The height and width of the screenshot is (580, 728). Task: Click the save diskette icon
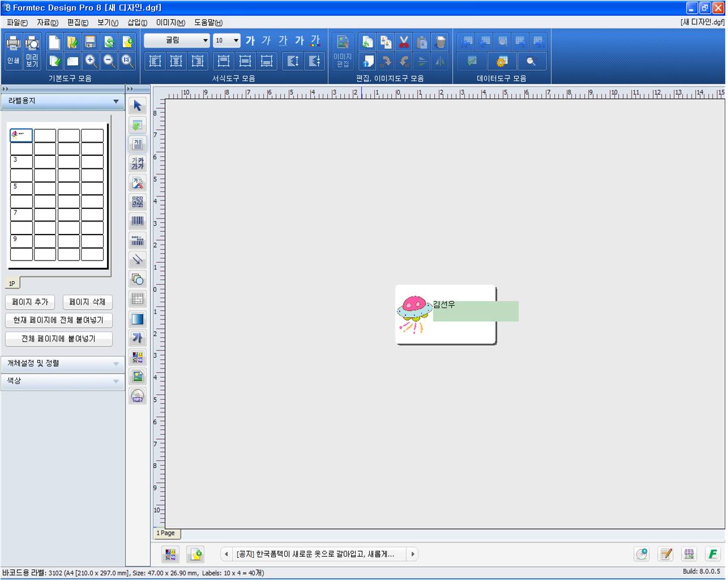[x=91, y=42]
